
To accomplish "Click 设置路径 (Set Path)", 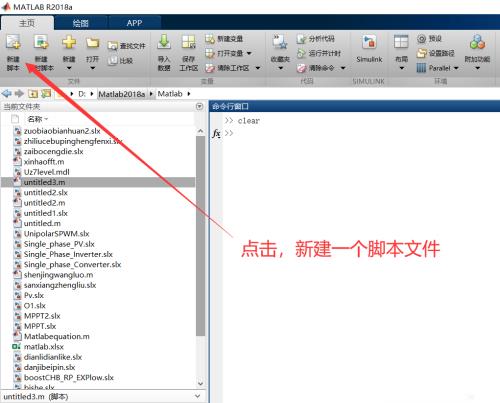I will tap(436, 53).
